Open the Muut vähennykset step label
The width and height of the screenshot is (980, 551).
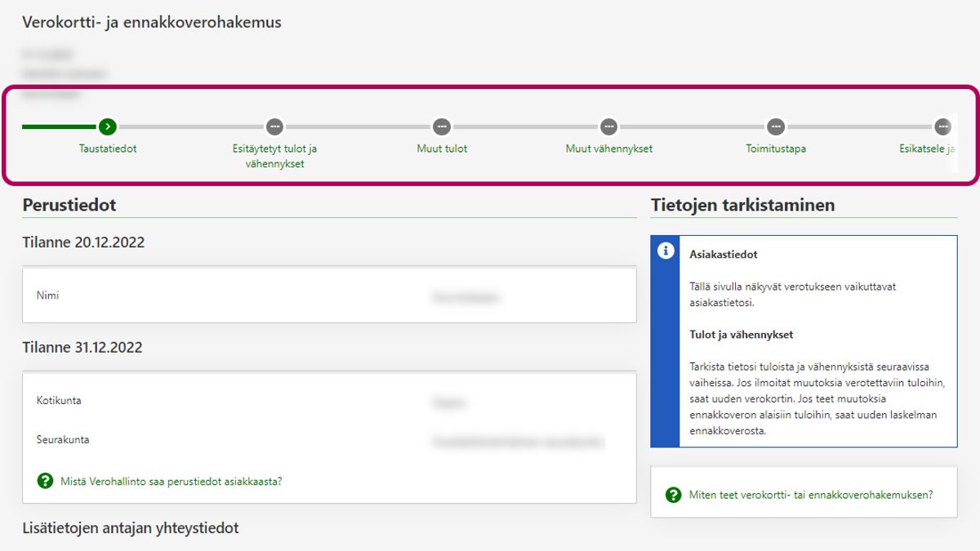point(608,149)
